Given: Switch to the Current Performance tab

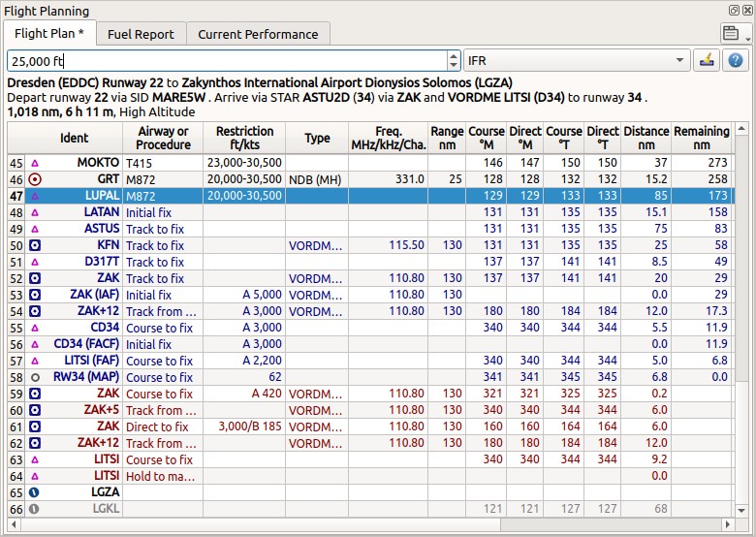Looking at the screenshot, I should coord(258,34).
